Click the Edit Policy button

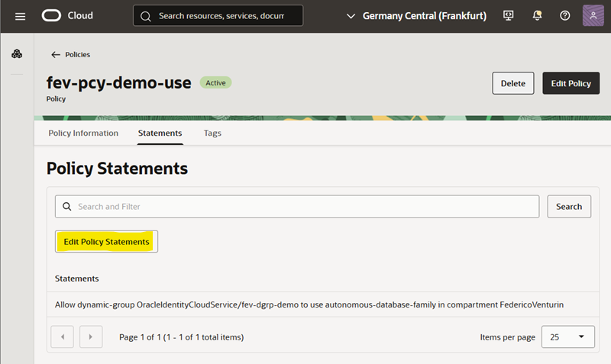tap(571, 83)
